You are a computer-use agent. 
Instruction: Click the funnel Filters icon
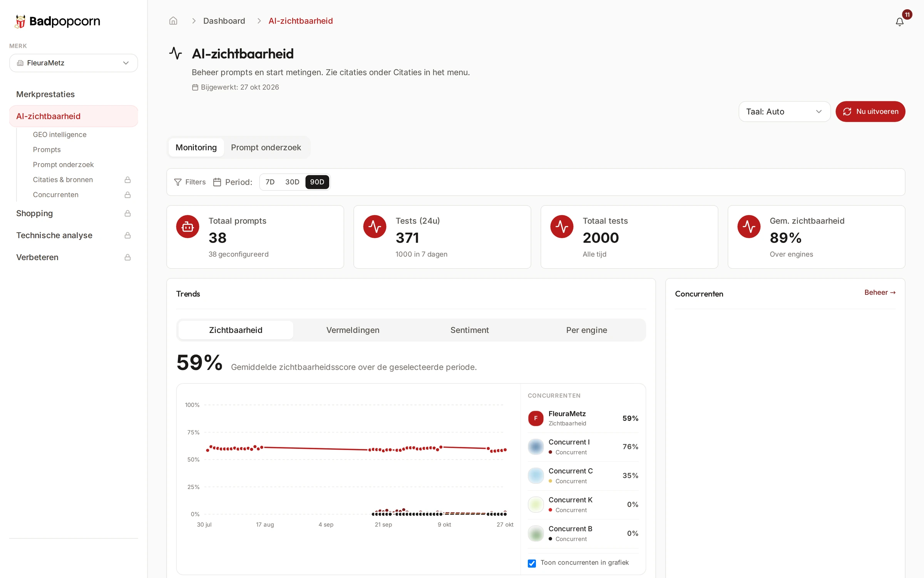pos(177,182)
